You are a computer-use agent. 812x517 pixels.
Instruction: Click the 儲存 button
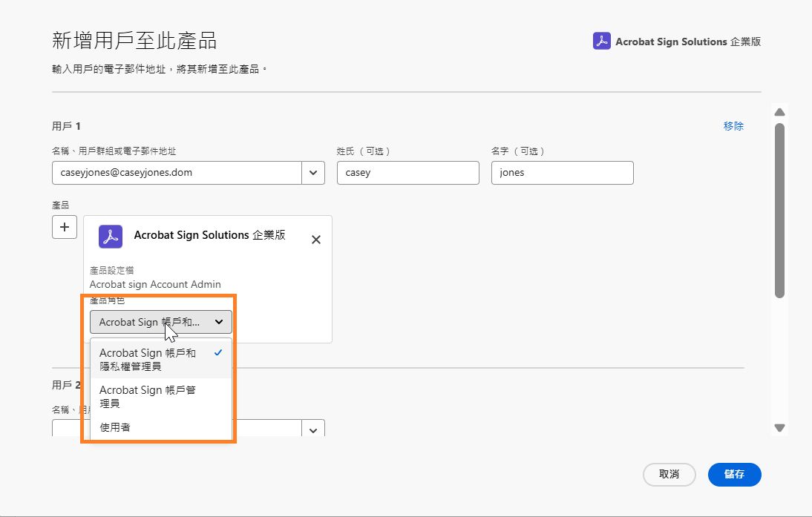coord(734,475)
